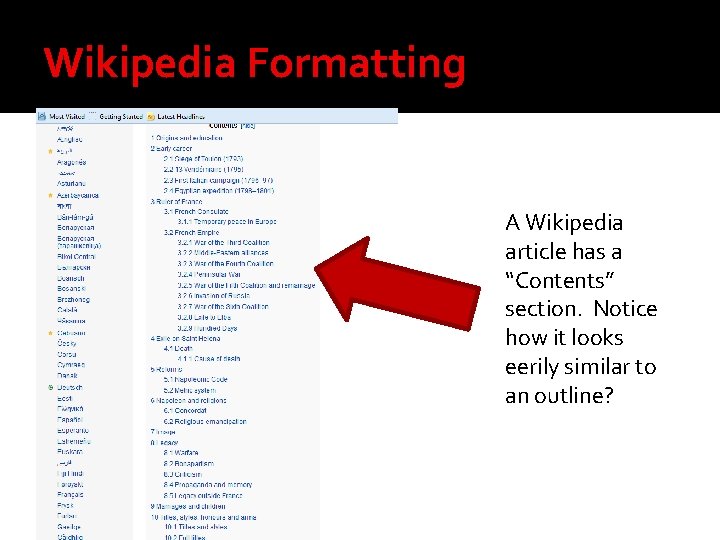This screenshot has width=720, height=540.
Task: Switch to the Azərbaycanca language version
Action: (78, 195)
